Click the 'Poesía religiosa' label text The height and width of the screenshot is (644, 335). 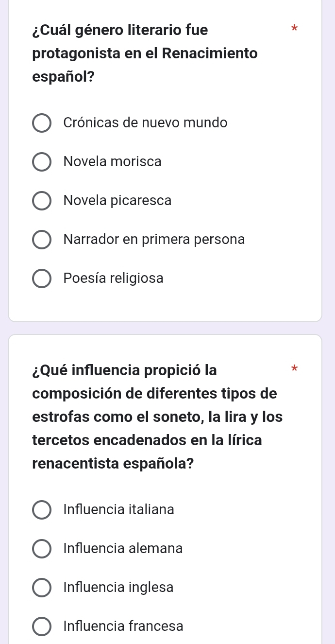click(114, 278)
